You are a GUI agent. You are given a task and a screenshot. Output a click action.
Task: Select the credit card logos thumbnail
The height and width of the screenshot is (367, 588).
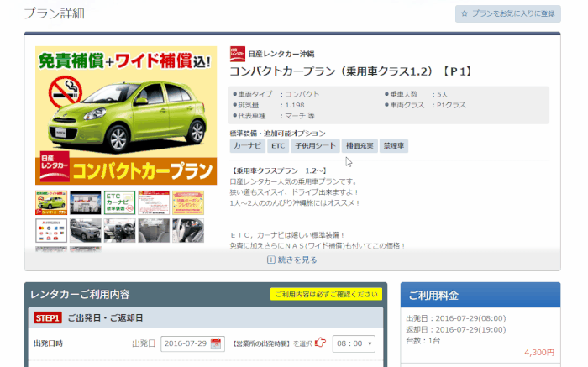point(51,231)
